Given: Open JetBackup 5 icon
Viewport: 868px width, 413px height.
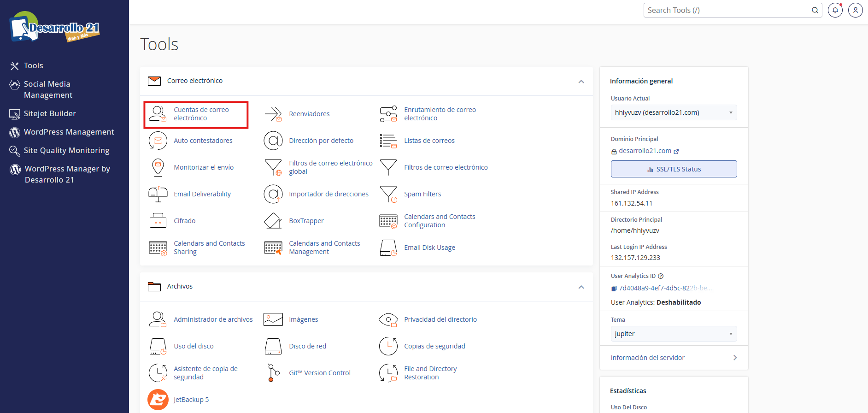Looking at the screenshot, I should [158, 400].
